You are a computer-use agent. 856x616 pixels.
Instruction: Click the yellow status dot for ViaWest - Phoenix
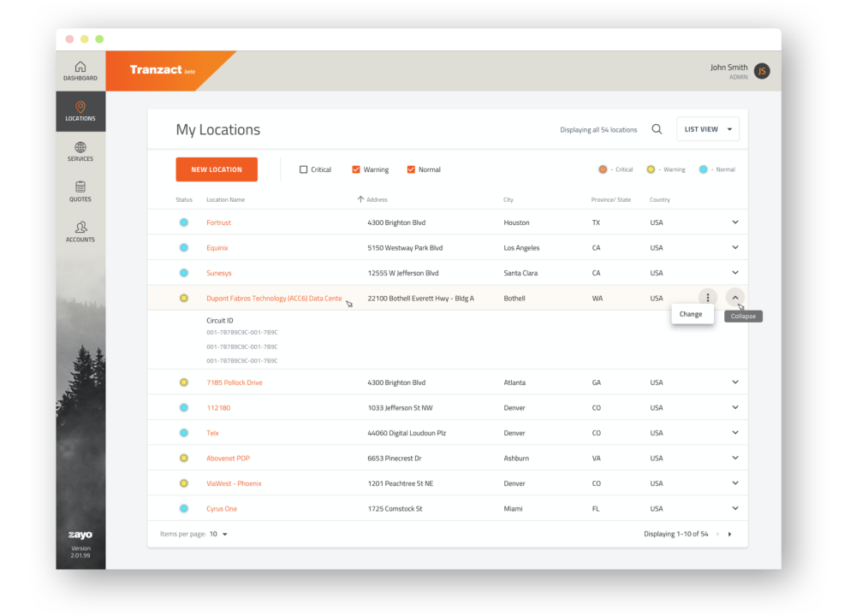point(183,483)
